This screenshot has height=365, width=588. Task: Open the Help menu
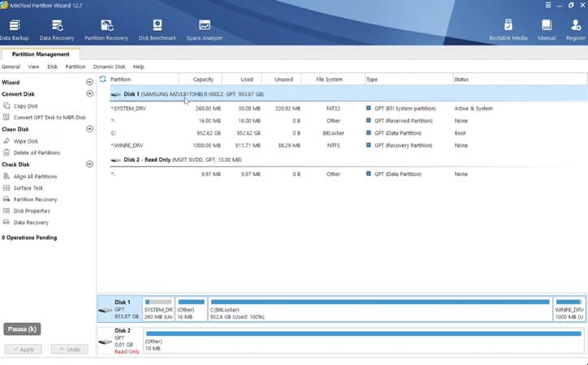pyautogui.click(x=138, y=67)
